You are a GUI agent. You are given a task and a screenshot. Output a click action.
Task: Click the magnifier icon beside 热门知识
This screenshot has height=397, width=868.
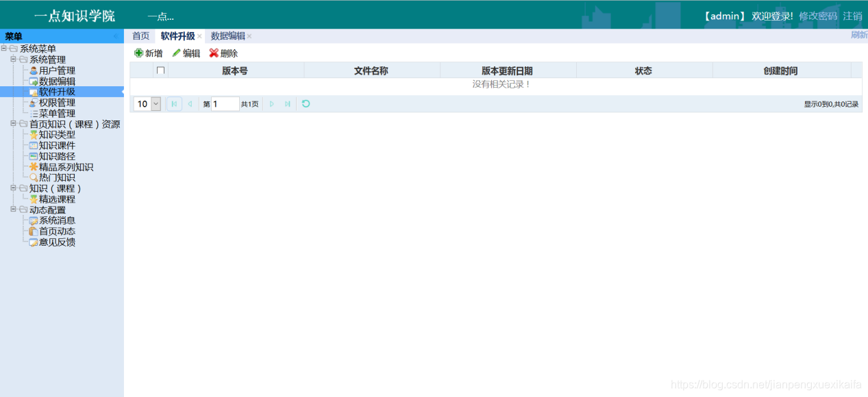tap(34, 178)
